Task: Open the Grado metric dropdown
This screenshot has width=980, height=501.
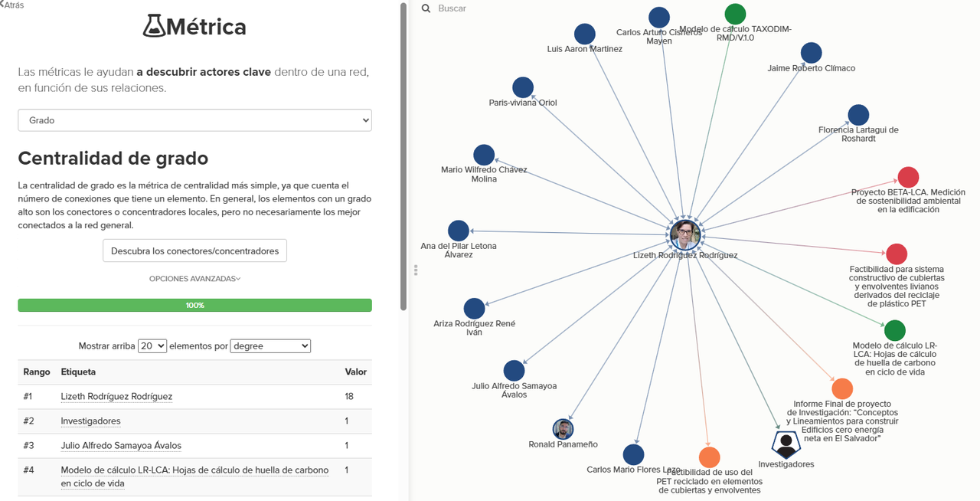Action: (195, 120)
